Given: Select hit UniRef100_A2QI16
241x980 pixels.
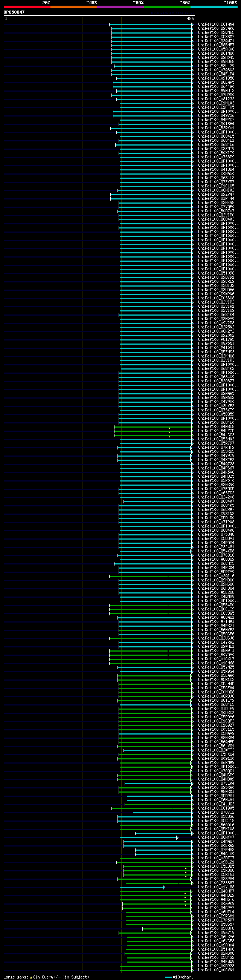Looking at the screenshot, I should tap(216, 576).
